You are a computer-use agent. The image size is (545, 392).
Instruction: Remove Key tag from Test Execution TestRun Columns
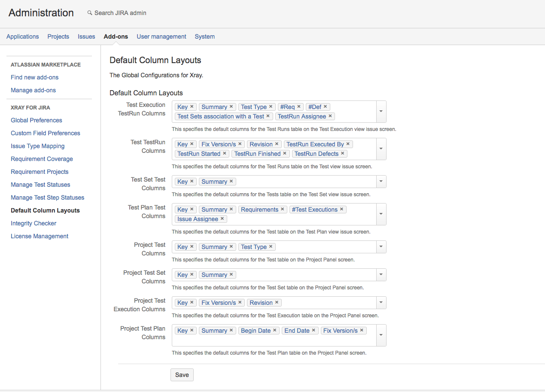coord(192,106)
